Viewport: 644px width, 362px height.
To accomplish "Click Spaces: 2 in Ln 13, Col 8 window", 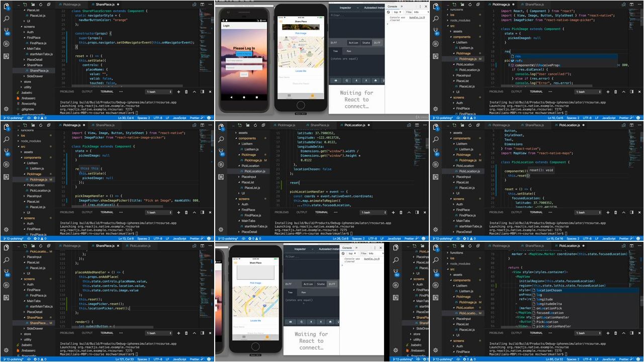I will (x=143, y=238).
